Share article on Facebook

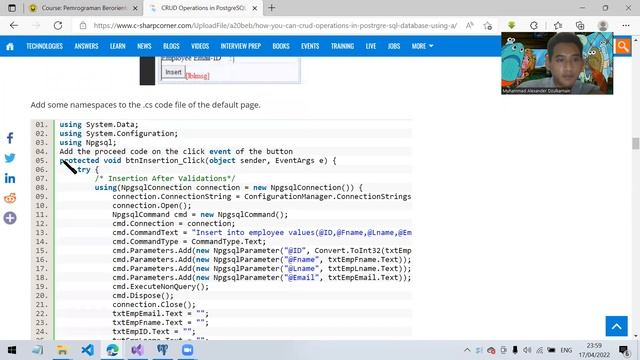coord(10,138)
